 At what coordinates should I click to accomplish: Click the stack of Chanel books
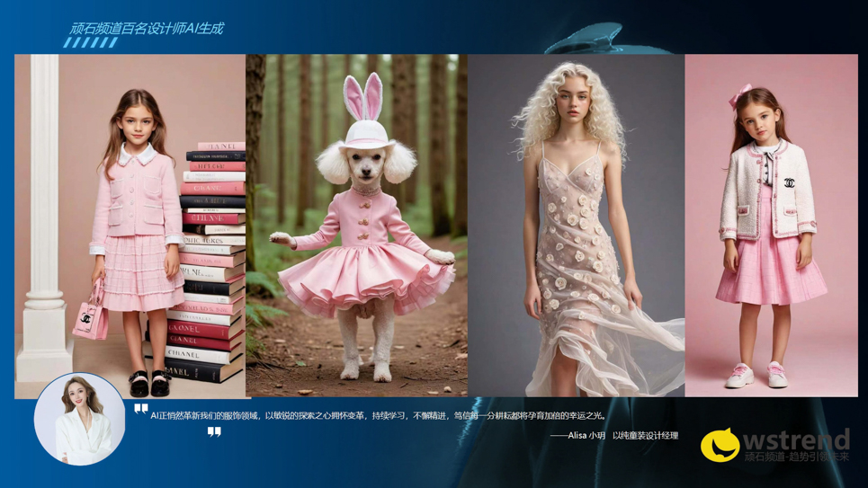[x=212, y=261]
